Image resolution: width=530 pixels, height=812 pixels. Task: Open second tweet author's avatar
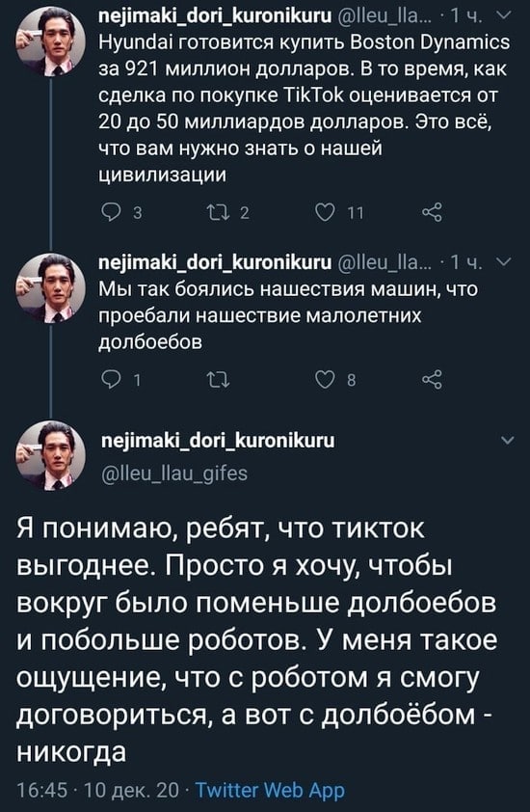pyautogui.click(x=51, y=288)
